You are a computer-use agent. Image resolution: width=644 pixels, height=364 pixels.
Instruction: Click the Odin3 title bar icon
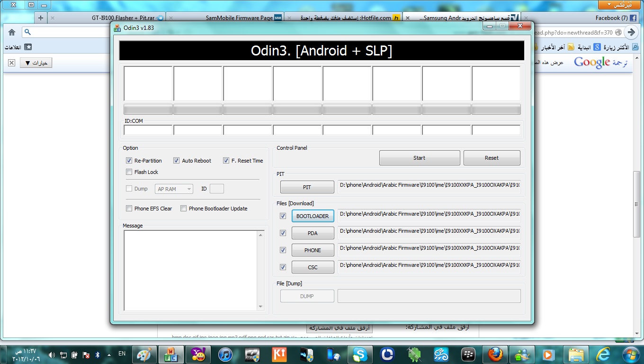(x=117, y=27)
